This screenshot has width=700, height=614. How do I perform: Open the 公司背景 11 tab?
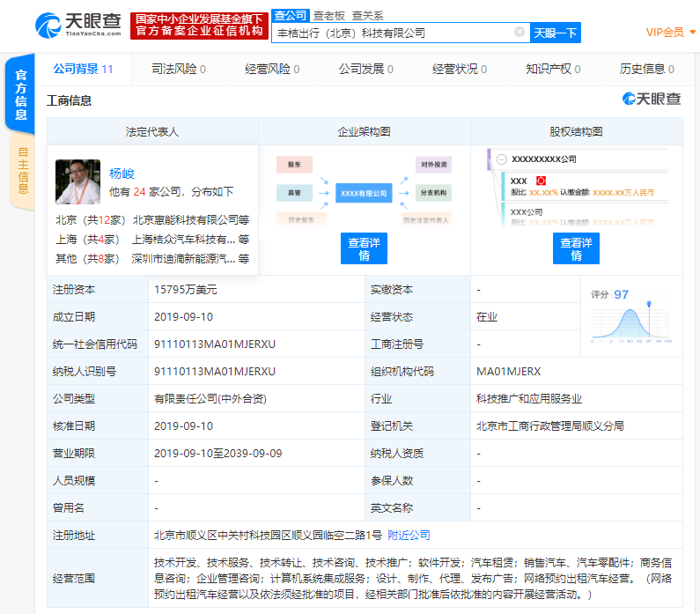83,69
